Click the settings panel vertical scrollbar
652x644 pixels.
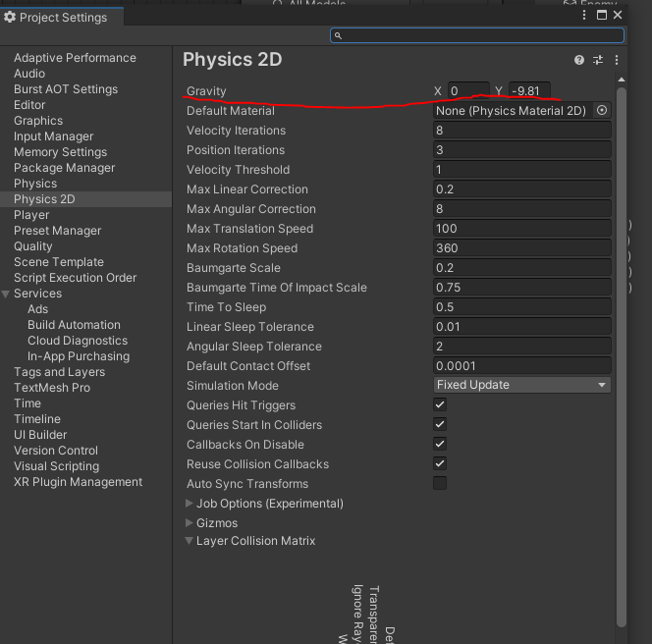(622, 356)
